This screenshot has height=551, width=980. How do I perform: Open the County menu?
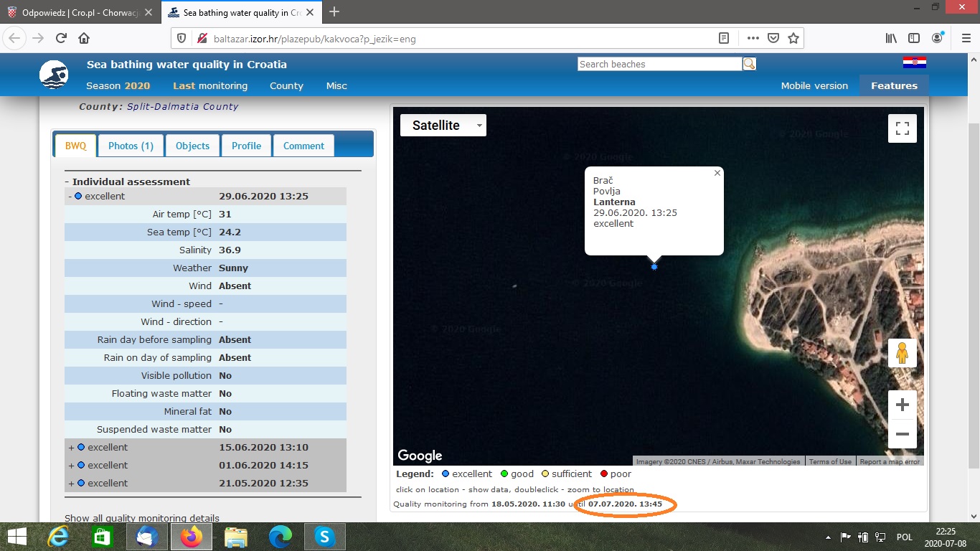(x=286, y=85)
